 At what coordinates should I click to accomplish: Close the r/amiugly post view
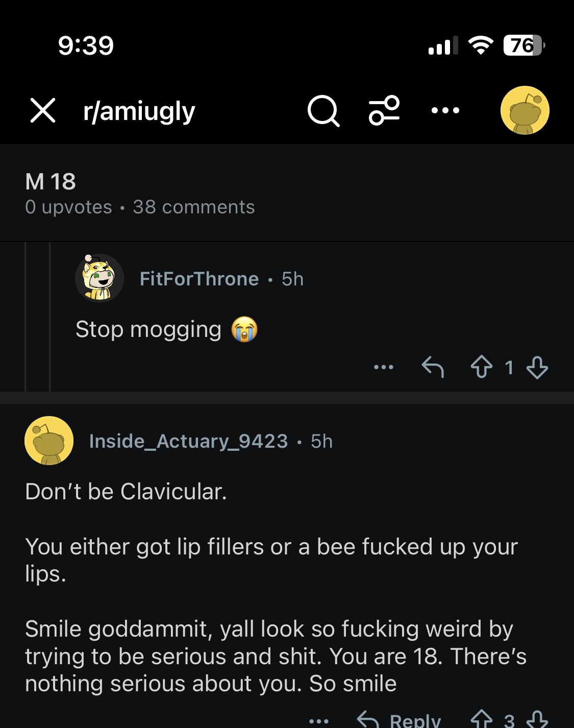point(43,111)
